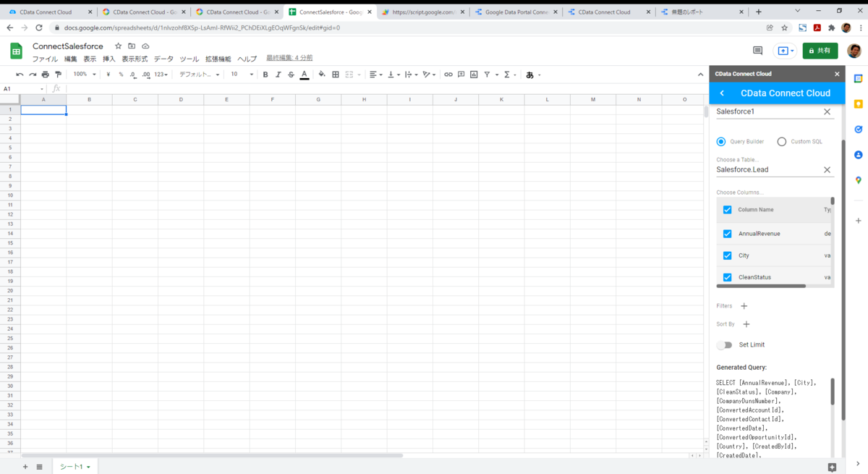This screenshot has width=868, height=474.
Task: Open the Explore button at bottom right
Action: pyautogui.click(x=833, y=467)
